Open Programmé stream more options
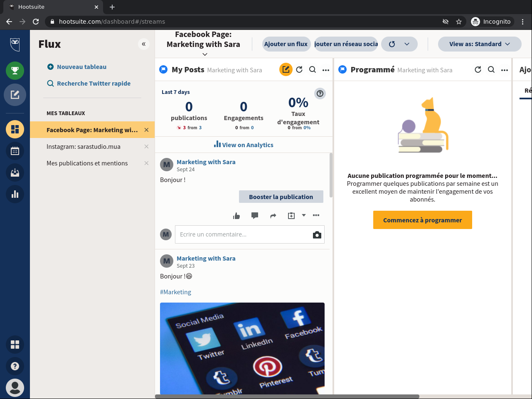 point(505,70)
